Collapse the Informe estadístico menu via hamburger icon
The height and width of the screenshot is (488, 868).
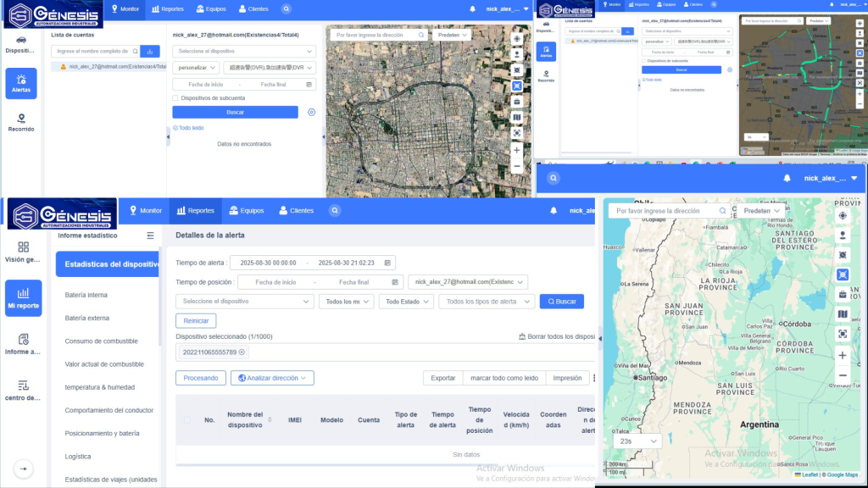click(x=151, y=236)
